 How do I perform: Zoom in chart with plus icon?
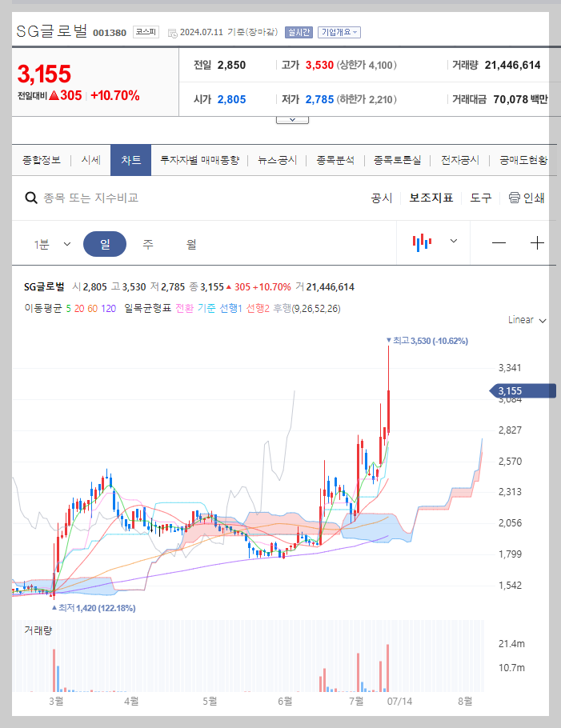(x=537, y=243)
